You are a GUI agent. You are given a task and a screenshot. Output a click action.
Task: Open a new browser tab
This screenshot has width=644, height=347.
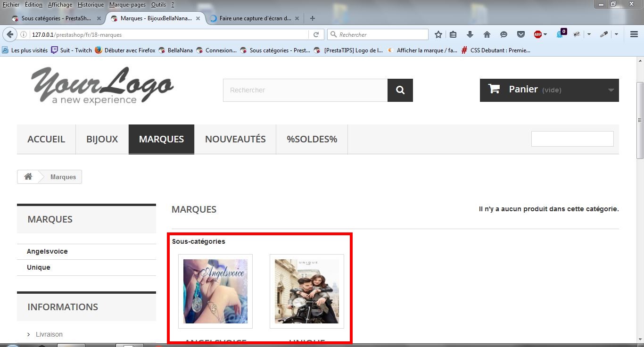(312, 18)
